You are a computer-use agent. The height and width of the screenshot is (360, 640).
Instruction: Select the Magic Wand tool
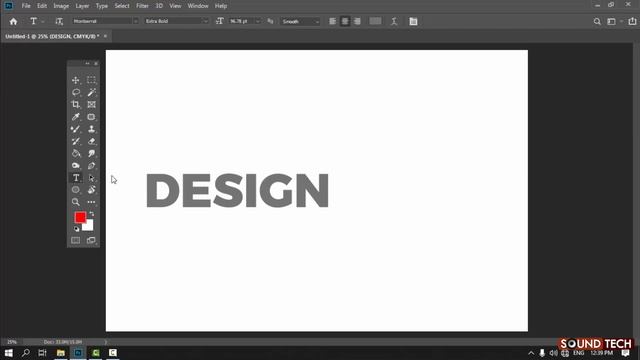click(91, 92)
